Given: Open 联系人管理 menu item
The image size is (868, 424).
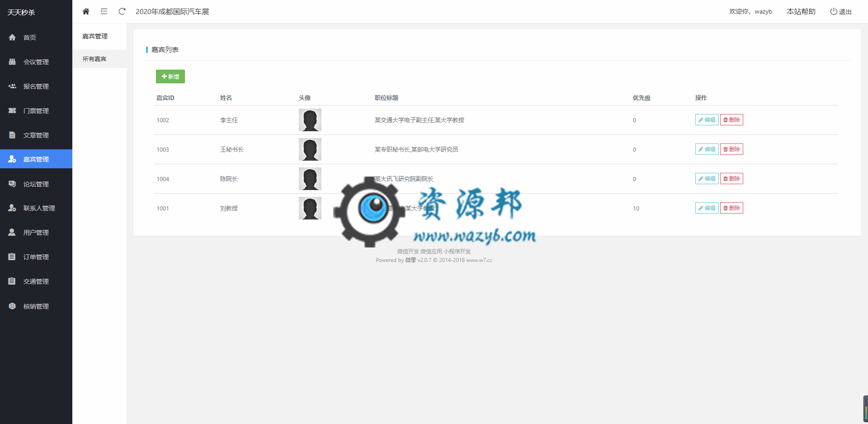Looking at the screenshot, I should click(36, 208).
